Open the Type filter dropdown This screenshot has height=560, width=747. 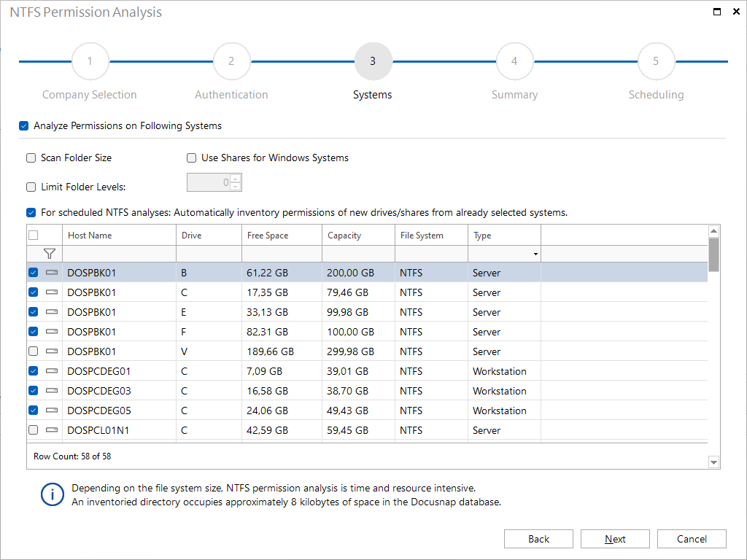tap(535, 254)
